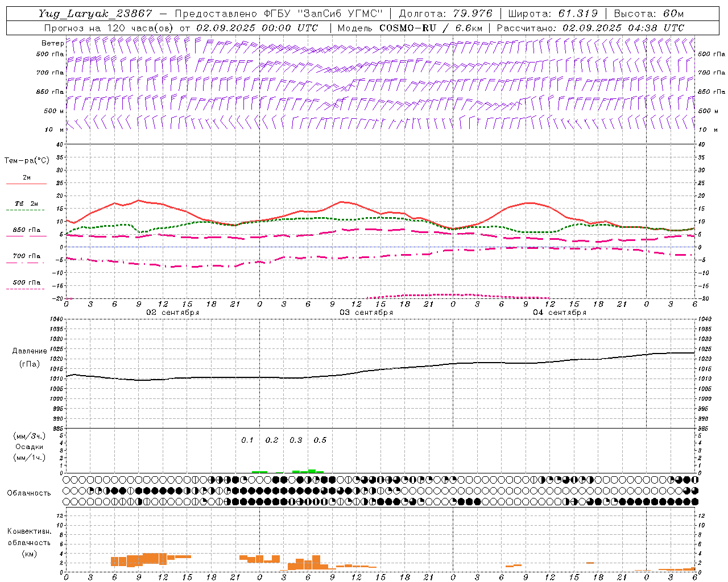Click the 0.3 precipitation amount

pyautogui.click(x=296, y=440)
